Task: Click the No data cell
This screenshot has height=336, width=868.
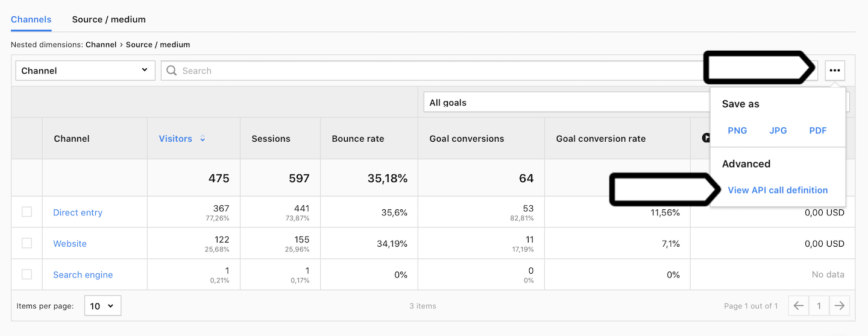Action: 828,274
